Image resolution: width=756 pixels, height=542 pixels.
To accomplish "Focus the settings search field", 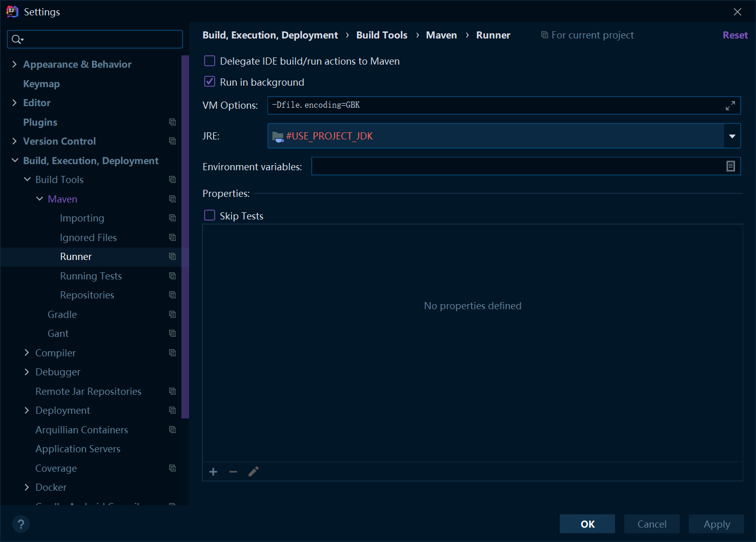I will (x=95, y=39).
